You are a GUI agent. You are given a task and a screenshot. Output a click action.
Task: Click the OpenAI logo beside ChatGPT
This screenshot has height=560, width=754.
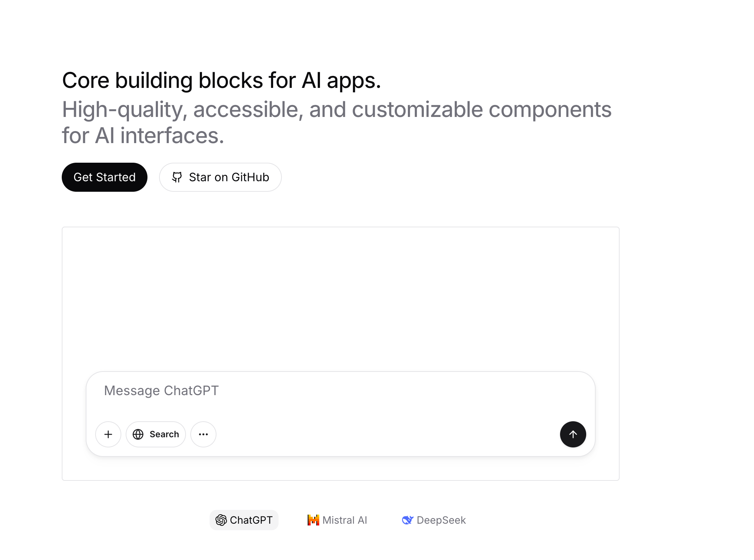coord(221,520)
